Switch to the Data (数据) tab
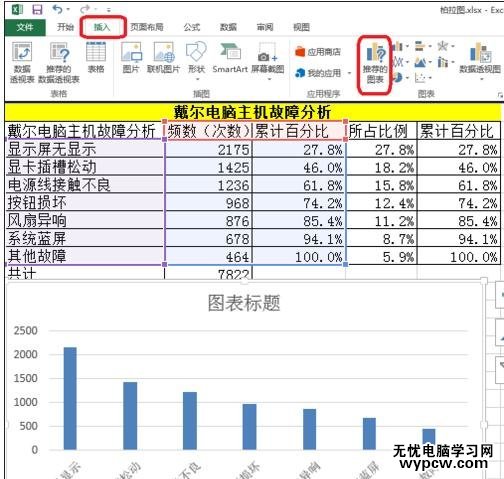Viewport: 504px width, 479px height. 228,27
